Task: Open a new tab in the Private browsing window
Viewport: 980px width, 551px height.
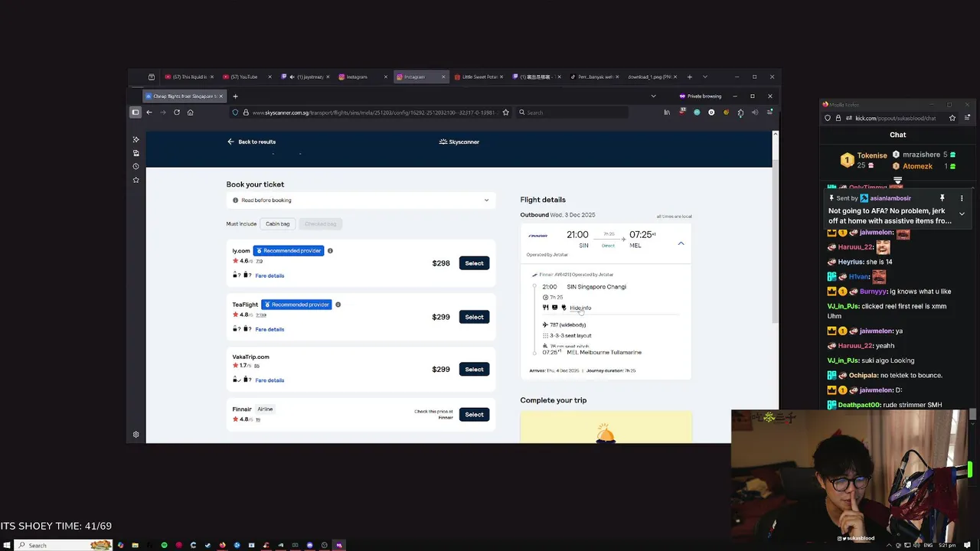Action: click(x=235, y=96)
